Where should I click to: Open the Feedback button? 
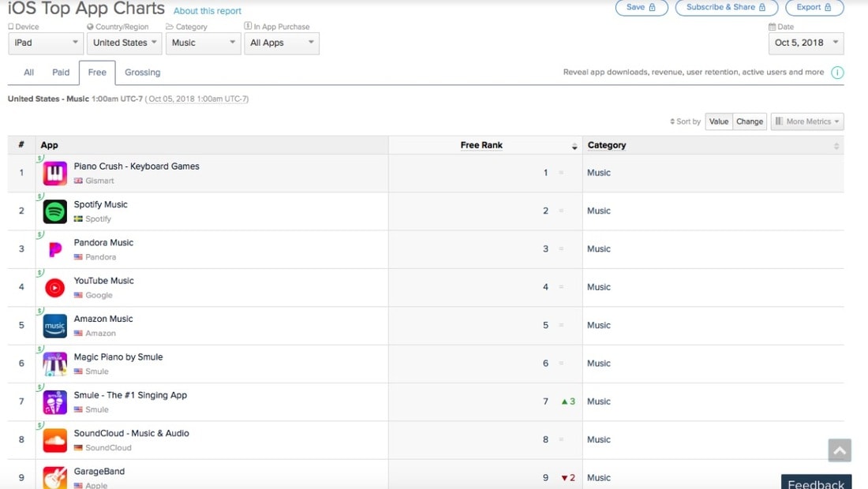816,483
